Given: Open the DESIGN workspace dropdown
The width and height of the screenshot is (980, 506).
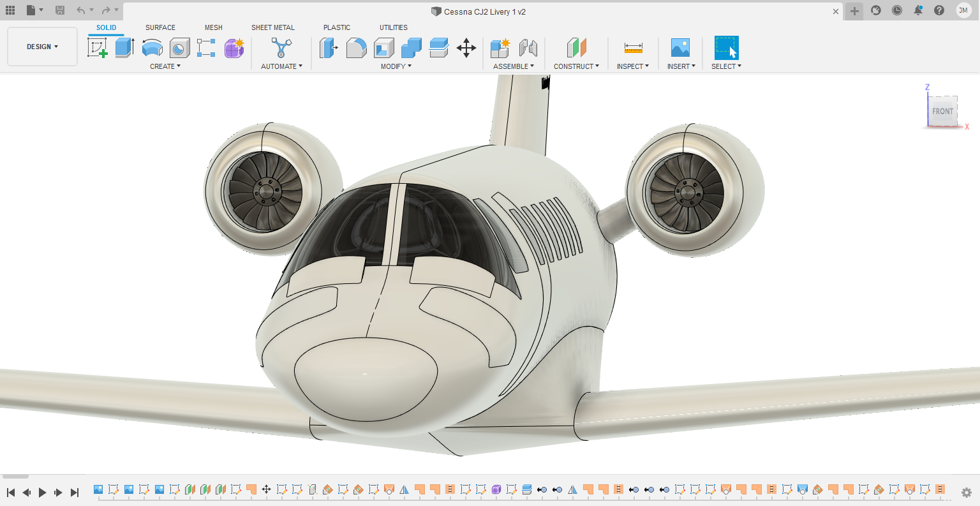Looking at the screenshot, I should (x=42, y=47).
